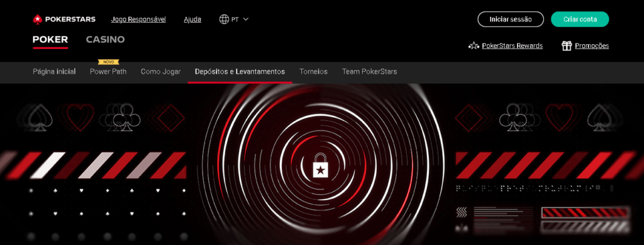This screenshot has height=245, width=644.
Task: Click Criar conta button
Action: coord(580,20)
